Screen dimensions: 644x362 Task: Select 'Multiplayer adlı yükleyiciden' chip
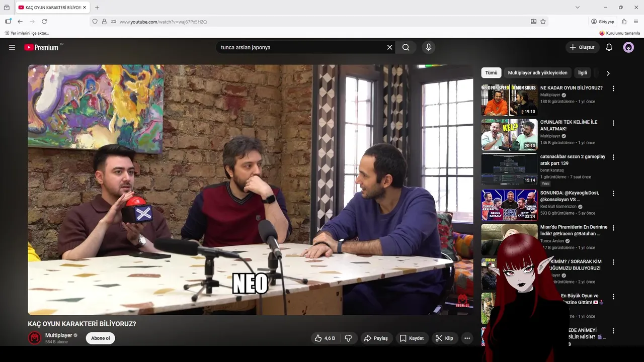[x=537, y=73]
